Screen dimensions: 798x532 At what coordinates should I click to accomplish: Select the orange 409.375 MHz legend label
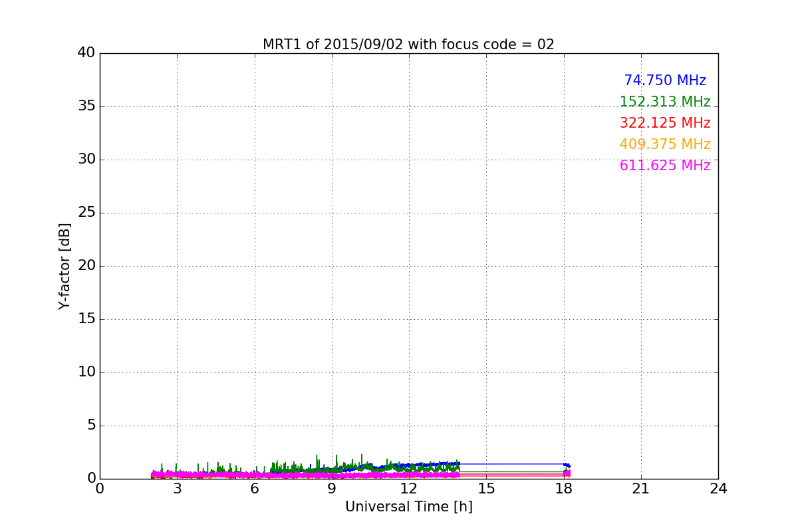coord(665,144)
